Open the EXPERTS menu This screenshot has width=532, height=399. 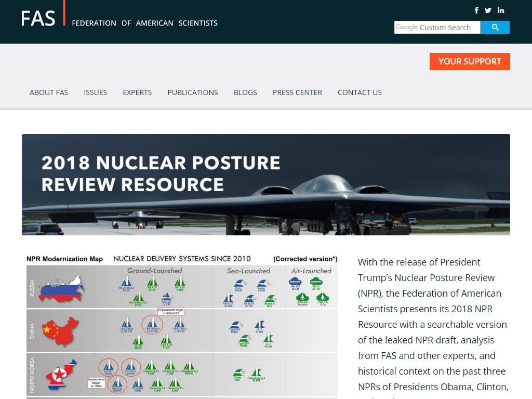(x=137, y=92)
